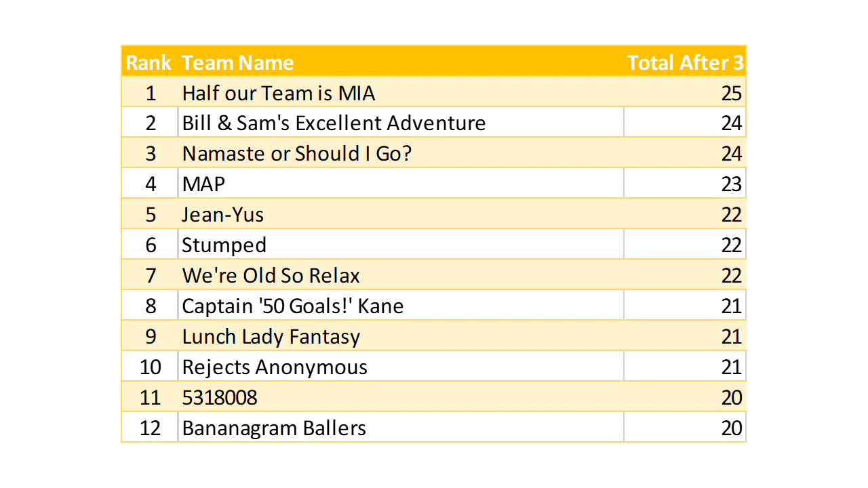This screenshot has height=488, width=868.
Task: Click the Rank column header
Action: tap(149, 62)
